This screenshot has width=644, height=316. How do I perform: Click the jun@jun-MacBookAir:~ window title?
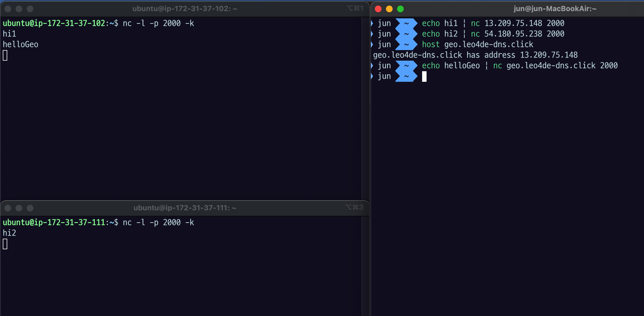(x=555, y=9)
